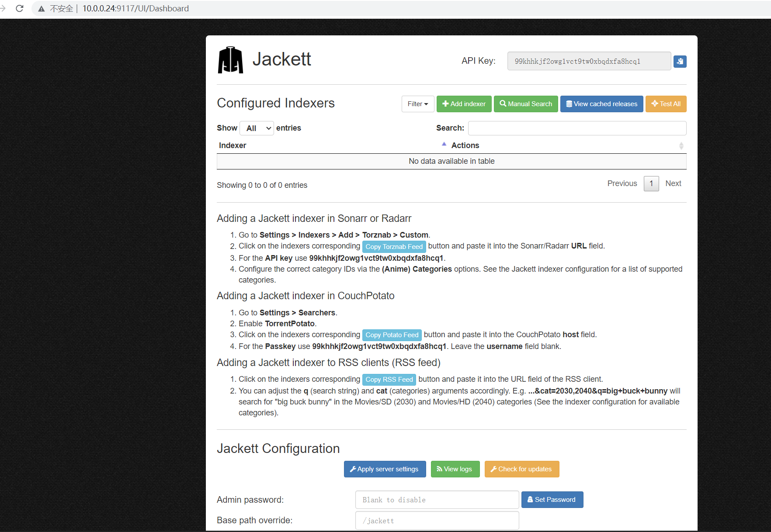The height and width of the screenshot is (532, 771).
Task: Click the Copy Torznab Feed example button
Action: 394,247
